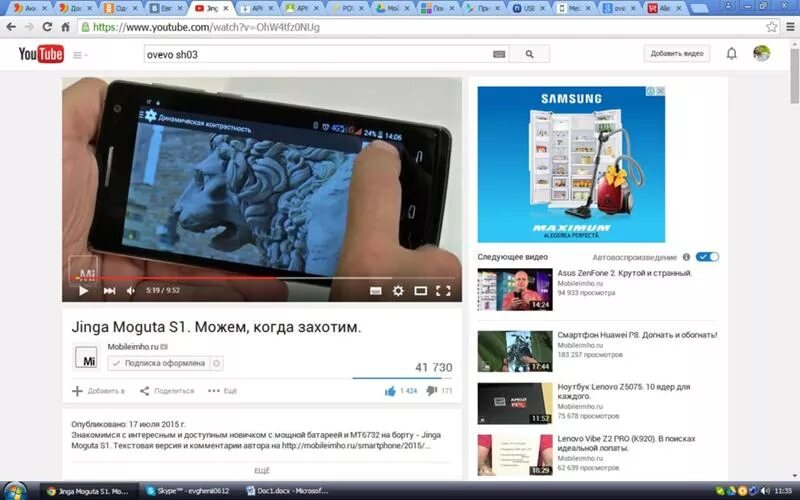Click the Samsung advertisement banner
The height and width of the screenshot is (500, 800).
[x=571, y=164]
